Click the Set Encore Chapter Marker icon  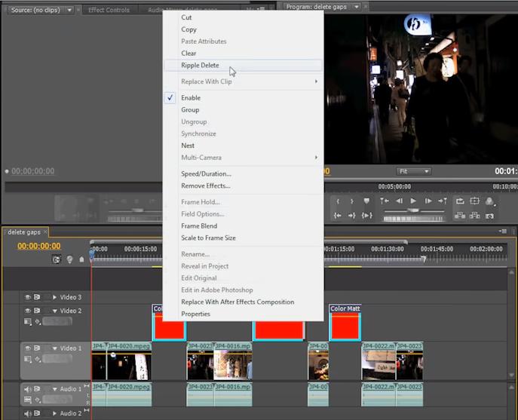(x=69, y=259)
